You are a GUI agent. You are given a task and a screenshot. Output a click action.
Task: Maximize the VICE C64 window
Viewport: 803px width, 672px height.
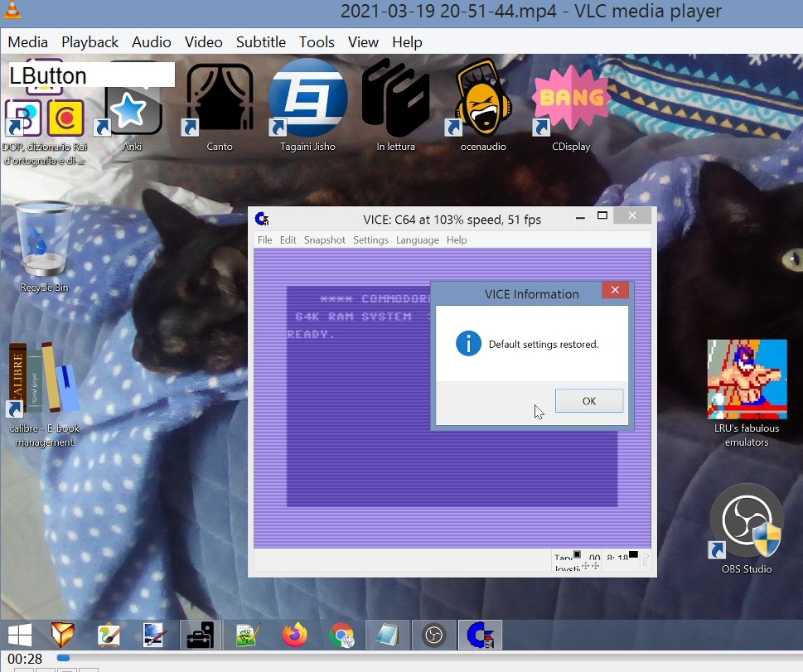[x=602, y=215]
